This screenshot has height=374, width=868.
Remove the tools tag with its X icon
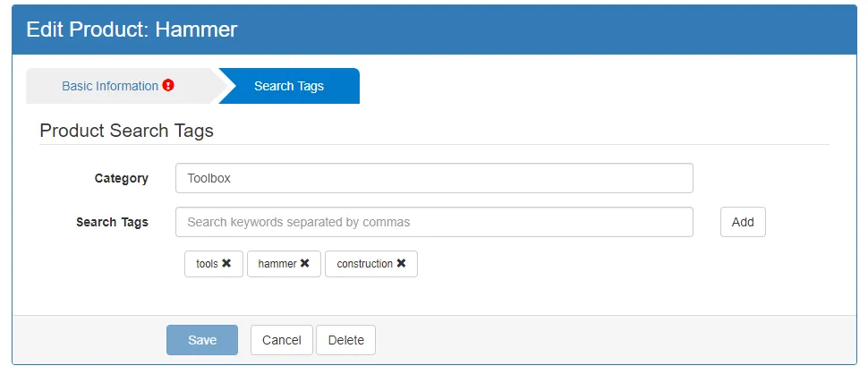click(x=226, y=264)
